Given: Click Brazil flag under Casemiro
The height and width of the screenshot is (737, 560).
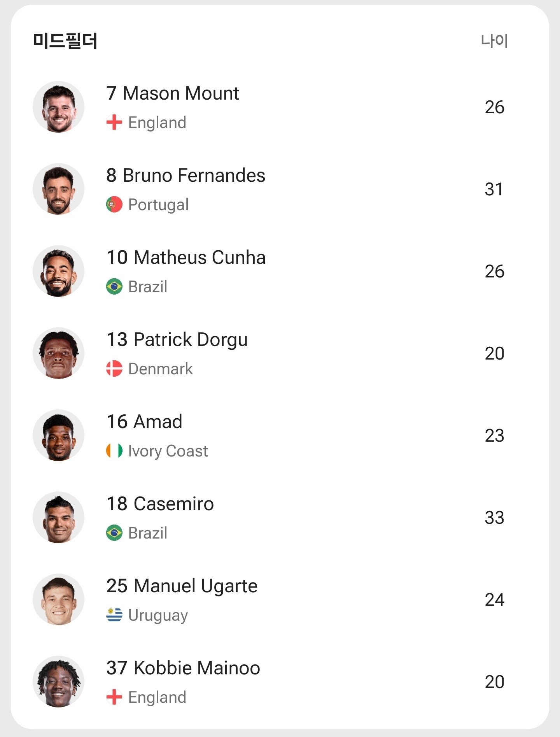Looking at the screenshot, I should pos(114,533).
